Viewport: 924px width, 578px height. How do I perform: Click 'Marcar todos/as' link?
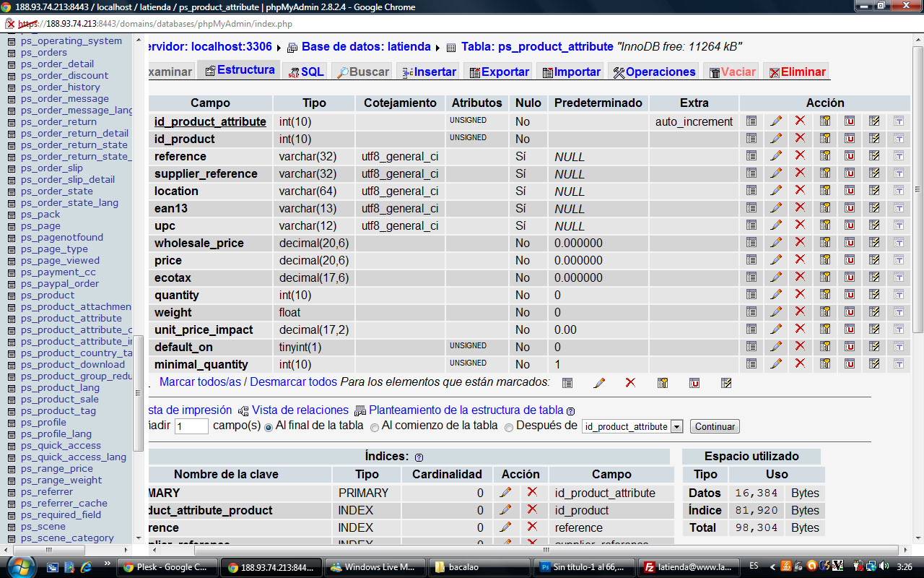200,381
